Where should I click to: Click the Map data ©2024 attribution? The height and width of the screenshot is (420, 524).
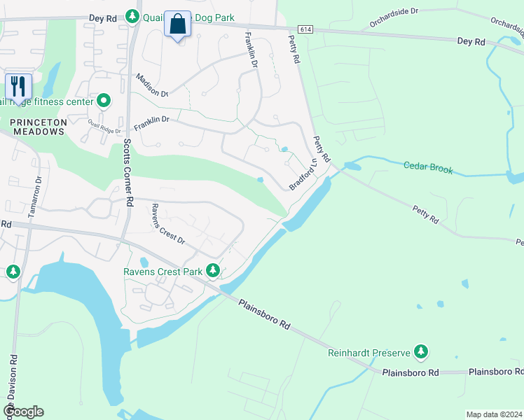pyautogui.click(x=495, y=414)
